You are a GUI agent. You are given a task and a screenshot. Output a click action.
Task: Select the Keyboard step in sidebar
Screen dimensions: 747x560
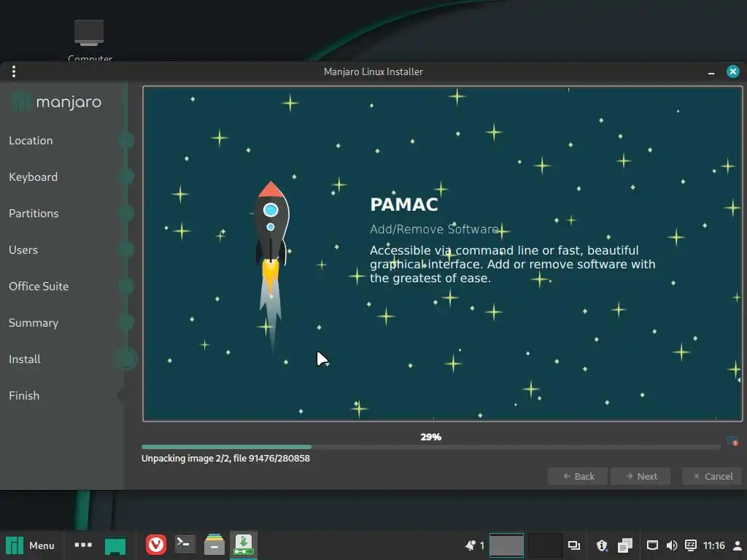[x=33, y=176]
